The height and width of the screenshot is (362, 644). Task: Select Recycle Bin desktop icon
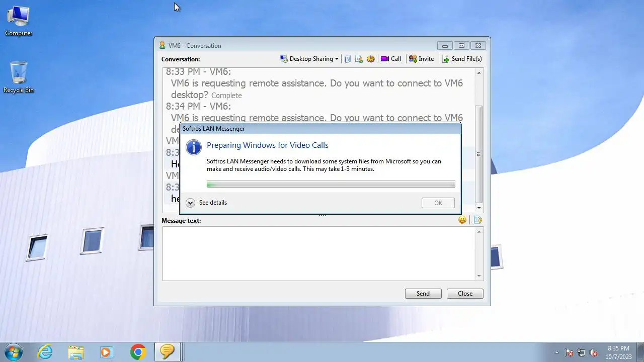coord(19,77)
